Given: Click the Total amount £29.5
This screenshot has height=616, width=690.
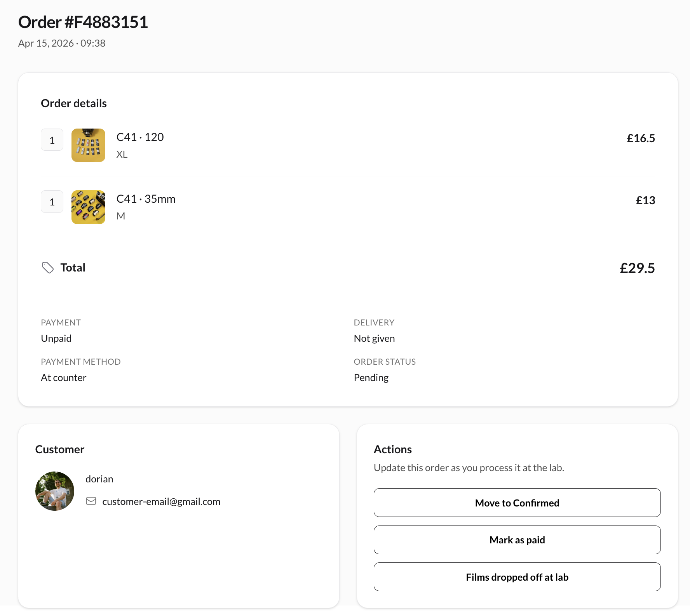Looking at the screenshot, I should (x=637, y=268).
